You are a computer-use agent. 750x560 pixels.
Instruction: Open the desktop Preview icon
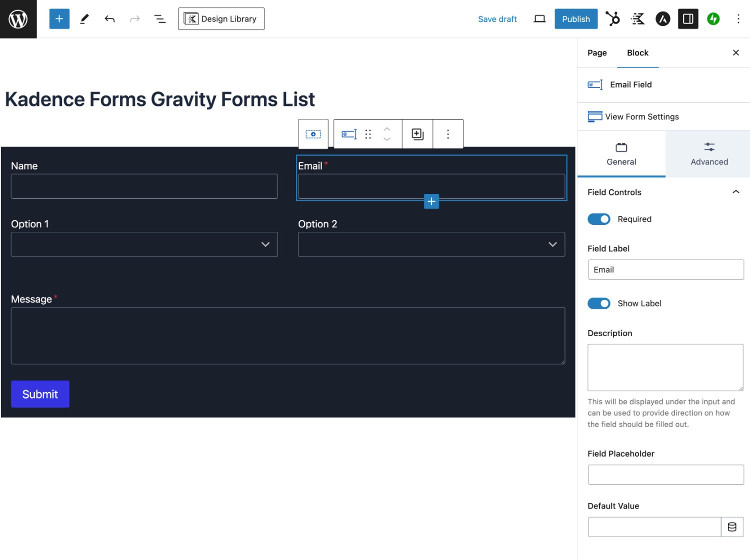[539, 19]
